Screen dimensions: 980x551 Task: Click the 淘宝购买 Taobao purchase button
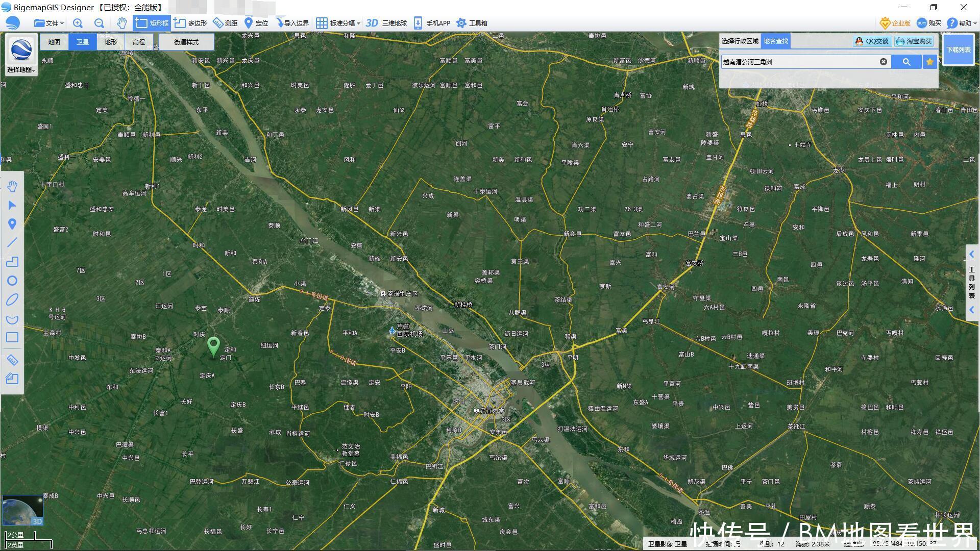click(914, 41)
